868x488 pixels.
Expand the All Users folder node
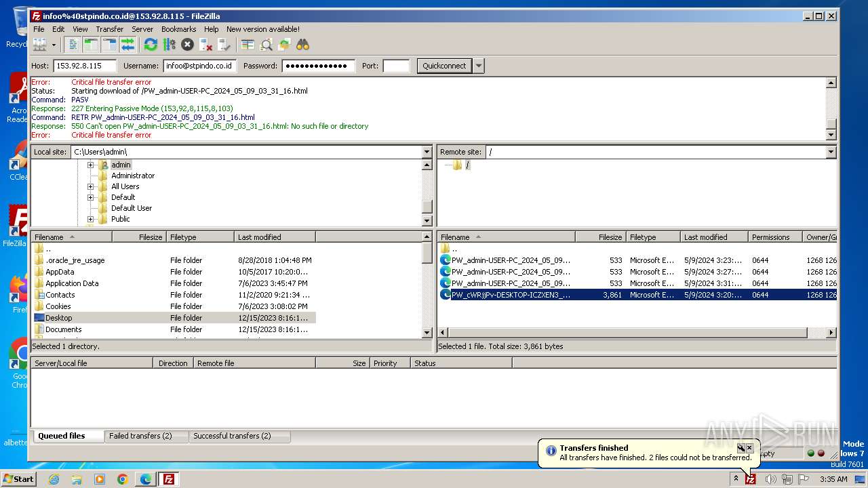click(x=90, y=186)
